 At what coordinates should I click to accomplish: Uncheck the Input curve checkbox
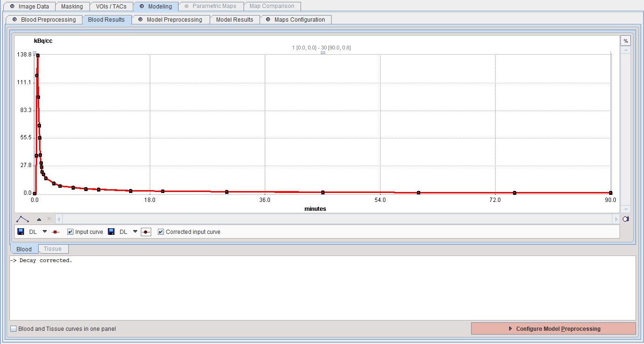(x=70, y=232)
